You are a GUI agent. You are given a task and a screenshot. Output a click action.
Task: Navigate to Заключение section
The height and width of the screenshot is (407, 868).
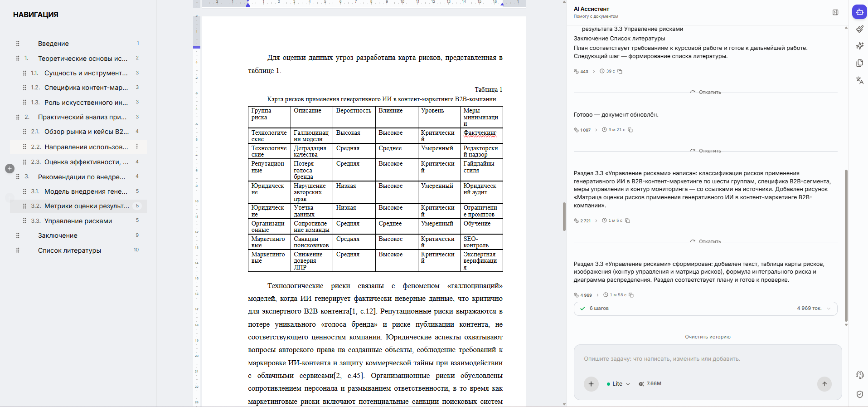[58, 235]
